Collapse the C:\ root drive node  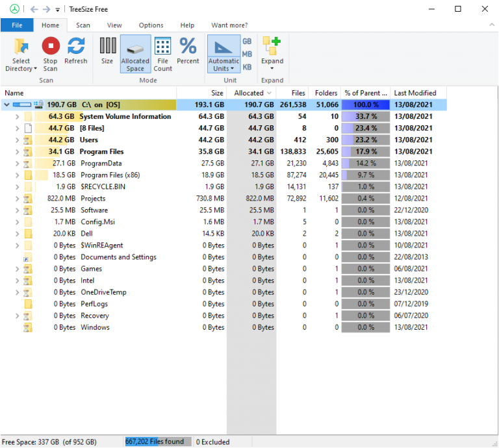click(x=7, y=105)
